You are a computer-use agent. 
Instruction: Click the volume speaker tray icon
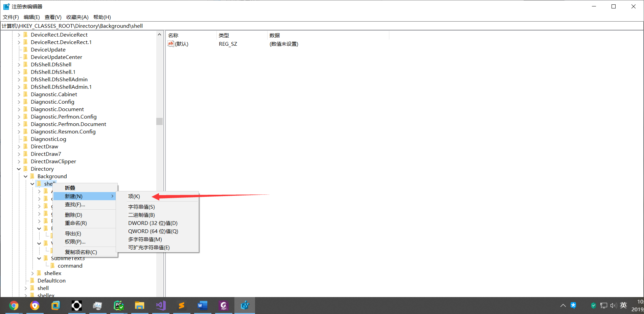(614, 306)
